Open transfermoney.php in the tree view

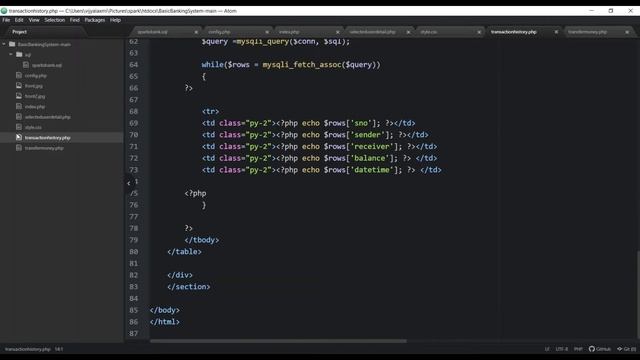click(44, 148)
